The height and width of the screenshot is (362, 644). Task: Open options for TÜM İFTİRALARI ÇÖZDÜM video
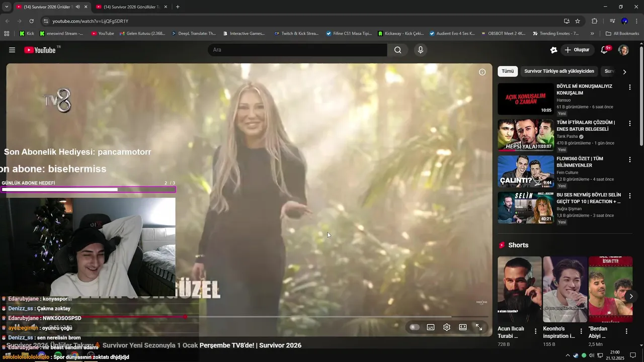tap(629, 123)
